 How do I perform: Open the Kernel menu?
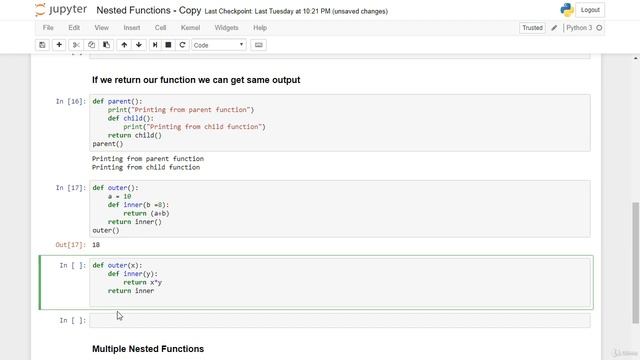point(190,28)
